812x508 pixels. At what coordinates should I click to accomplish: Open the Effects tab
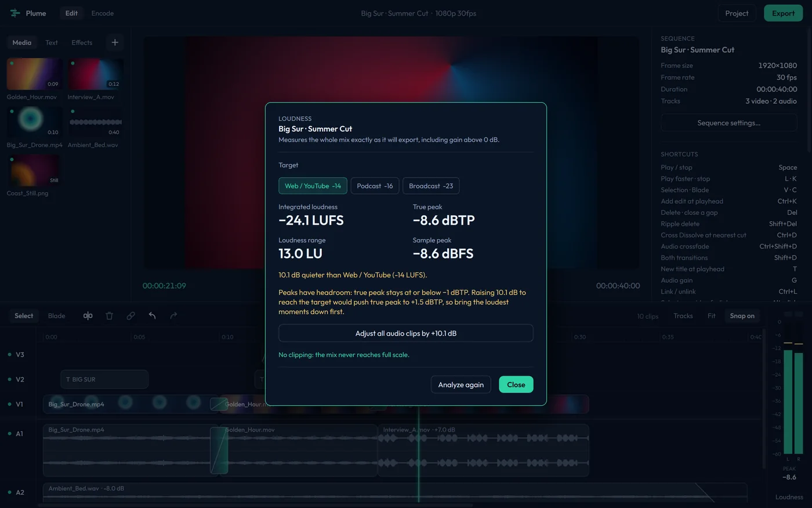pos(82,42)
